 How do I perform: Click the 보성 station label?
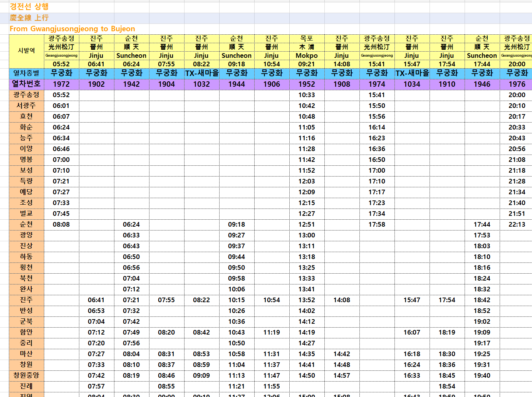27,170
